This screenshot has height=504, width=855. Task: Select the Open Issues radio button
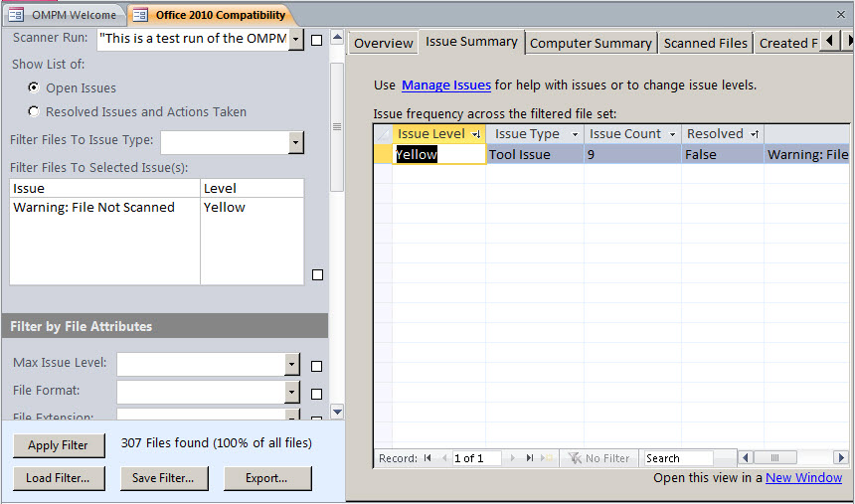click(34, 87)
